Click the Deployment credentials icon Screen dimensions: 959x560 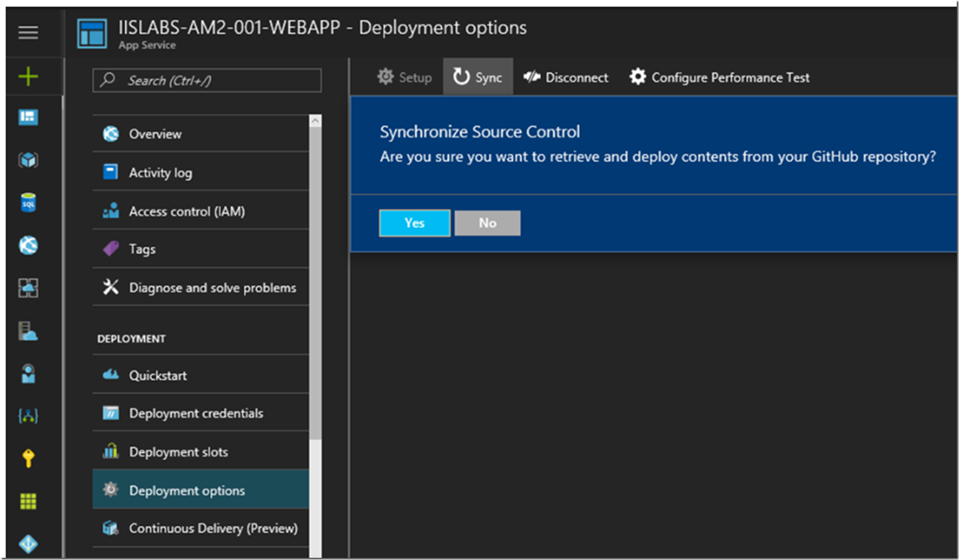click(x=111, y=413)
